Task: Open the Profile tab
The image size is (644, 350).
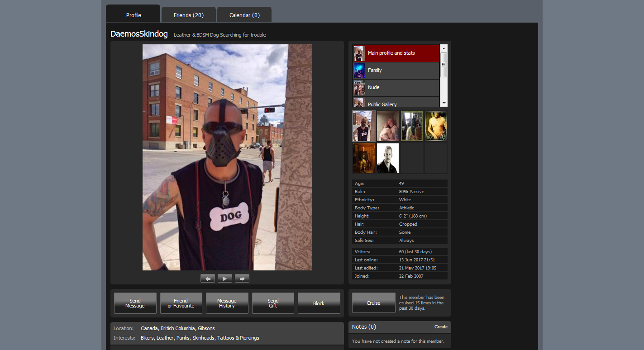Action: point(134,15)
